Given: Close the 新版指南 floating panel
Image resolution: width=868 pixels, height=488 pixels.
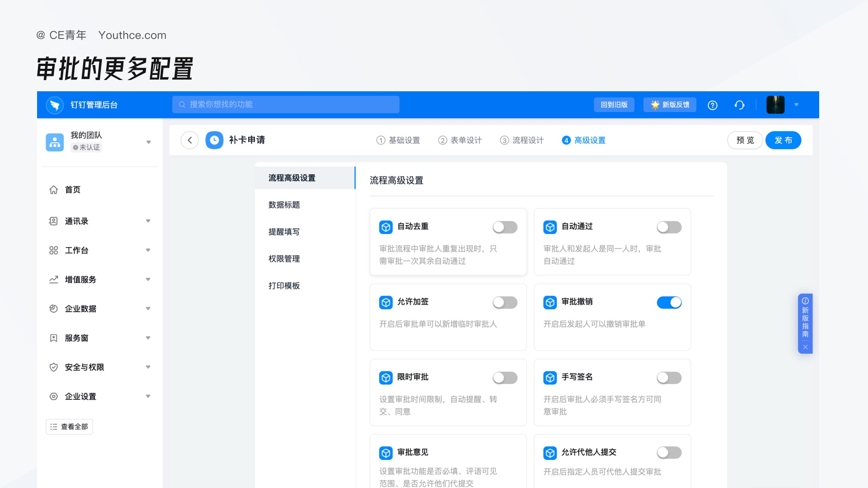Looking at the screenshot, I should 805,347.
